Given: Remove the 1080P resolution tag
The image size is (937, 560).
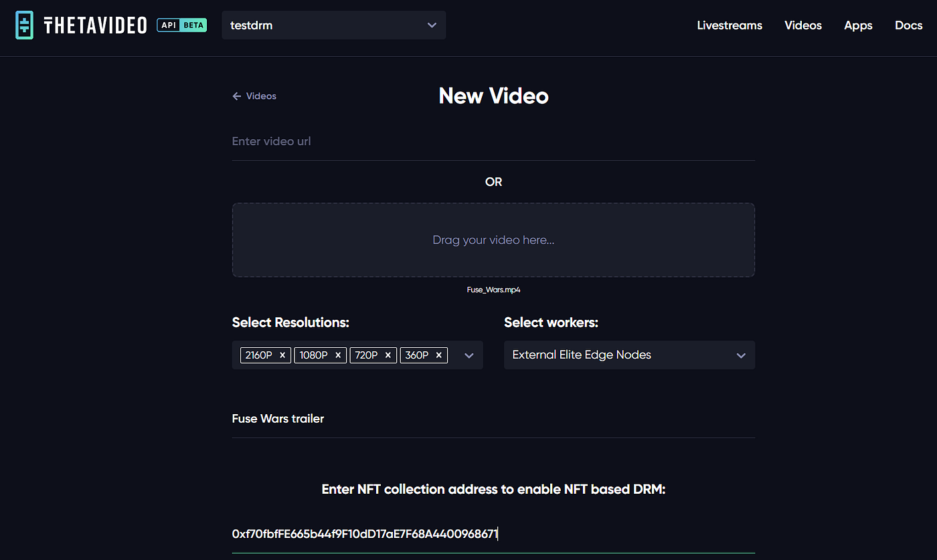Looking at the screenshot, I should tap(338, 355).
